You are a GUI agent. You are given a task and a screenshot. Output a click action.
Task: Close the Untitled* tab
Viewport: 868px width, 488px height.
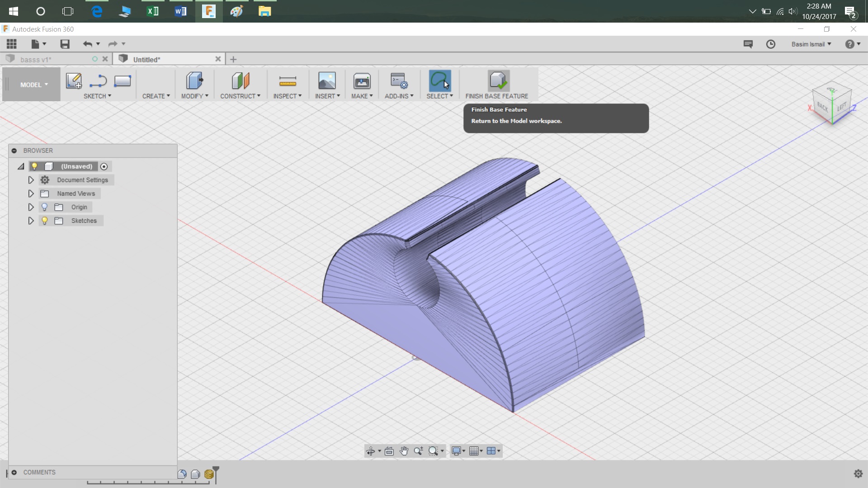(218, 59)
